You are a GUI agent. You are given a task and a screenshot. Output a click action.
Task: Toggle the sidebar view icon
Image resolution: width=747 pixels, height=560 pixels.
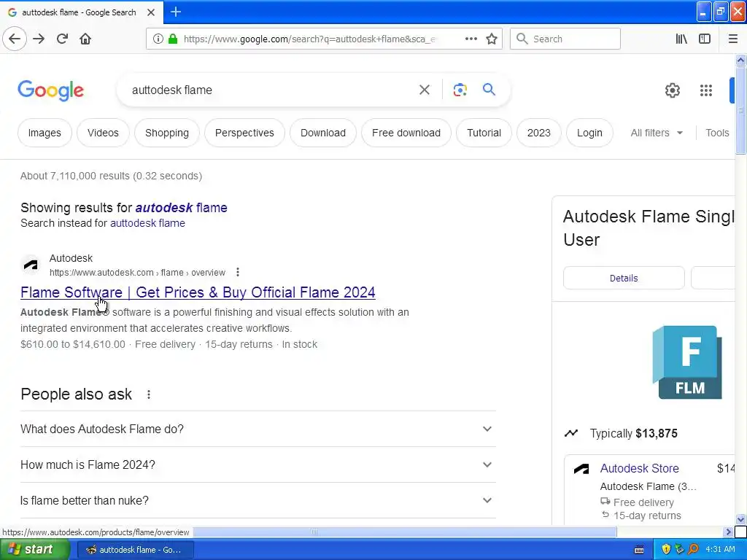(705, 39)
